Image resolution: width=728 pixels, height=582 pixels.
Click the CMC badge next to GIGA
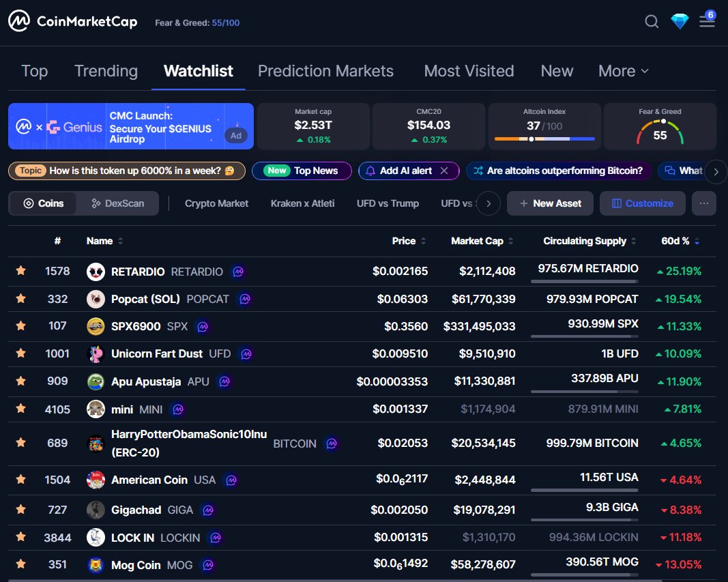(208, 510)
